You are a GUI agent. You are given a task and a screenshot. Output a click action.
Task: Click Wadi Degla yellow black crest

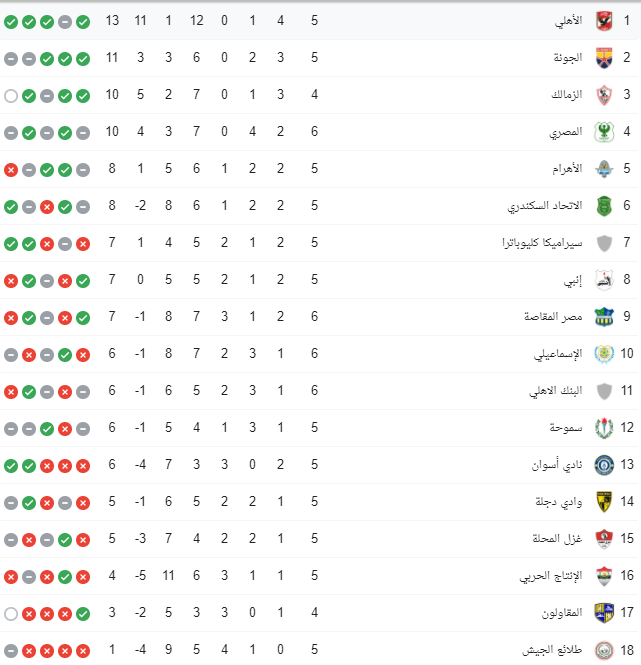point(604,502)
